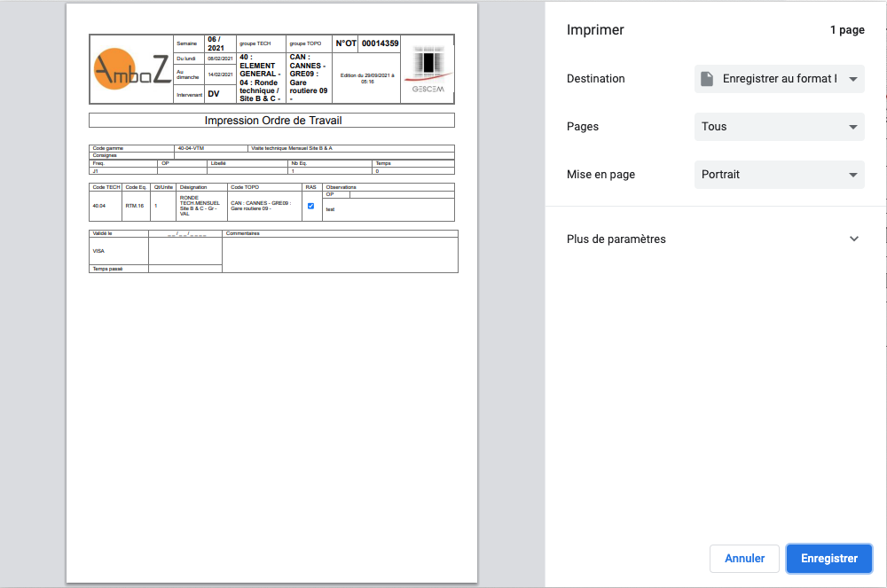Click the AmbaZ logo in preview
The width and height of the screenshot is (887, 588).
pos(132,69)
